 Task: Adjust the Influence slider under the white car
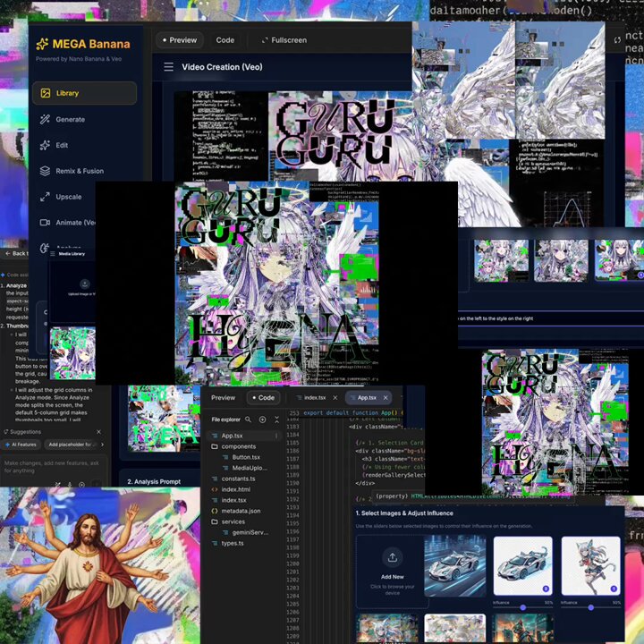pyautogui.click(x=523, y=607)
